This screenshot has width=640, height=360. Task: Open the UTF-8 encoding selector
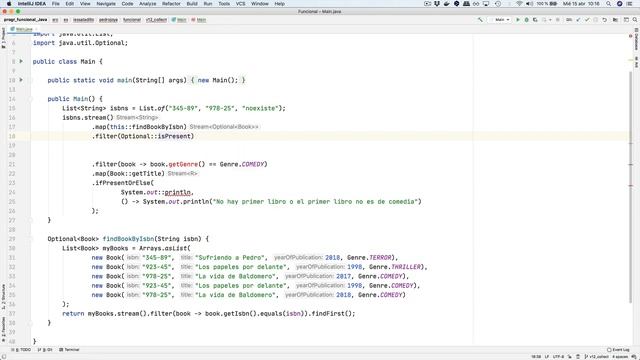558,357
